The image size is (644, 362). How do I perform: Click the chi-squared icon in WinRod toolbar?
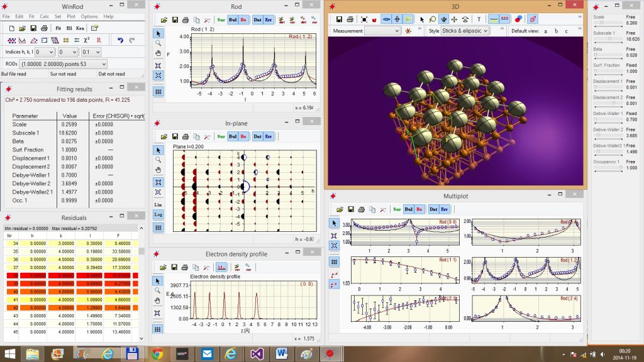click(x=87, y=40)
